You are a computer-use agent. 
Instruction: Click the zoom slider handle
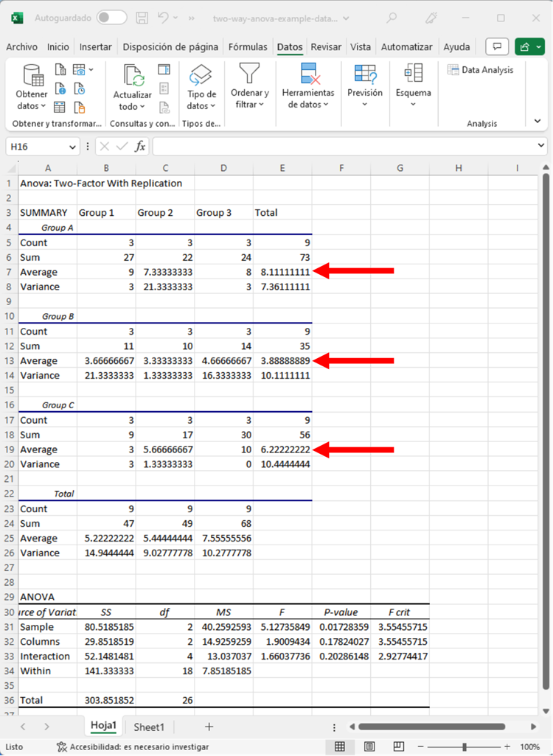(464, 746)
